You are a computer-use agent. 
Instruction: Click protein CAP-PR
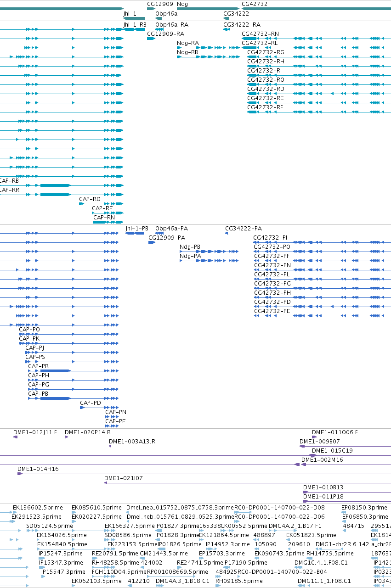coord(38,366)
